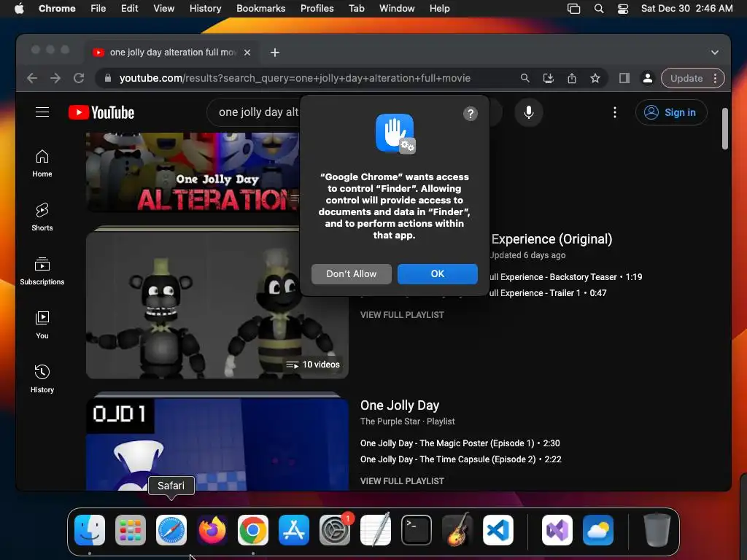Open the dialog's help question mark
The height and width of the screenshot is (560, 747).
pos(471,113)
